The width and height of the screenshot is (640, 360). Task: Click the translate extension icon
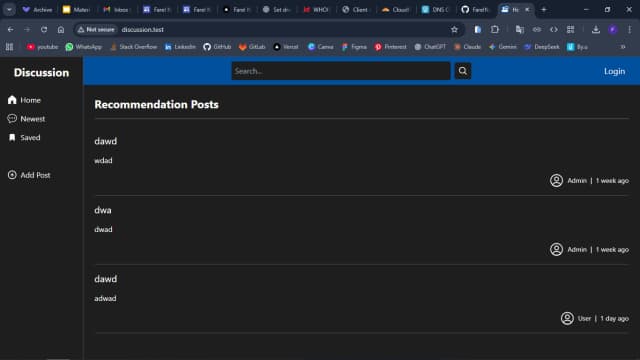click(520, 29)
